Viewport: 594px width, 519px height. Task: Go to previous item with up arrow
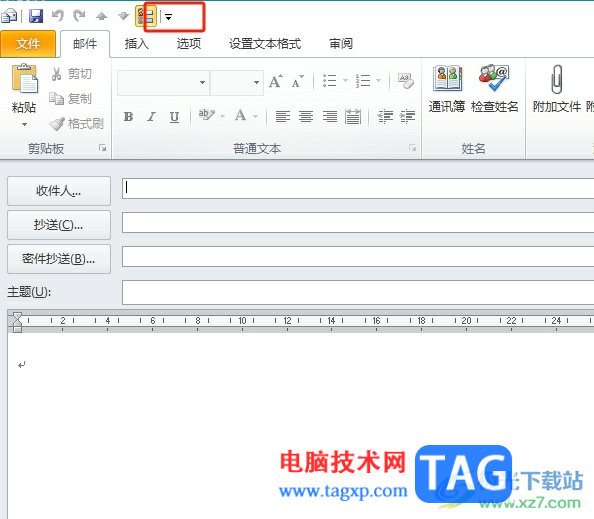pos(102,16)
